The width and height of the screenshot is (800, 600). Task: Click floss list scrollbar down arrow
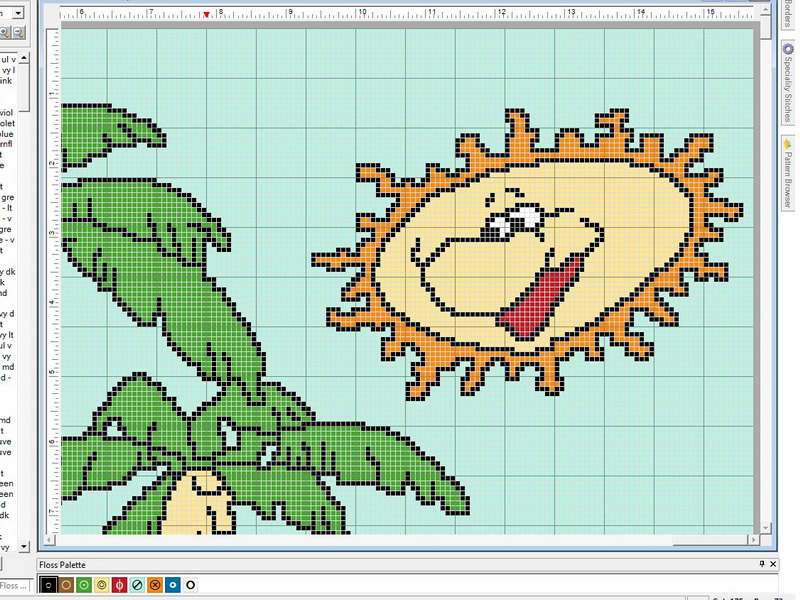(x=24, y=546)
